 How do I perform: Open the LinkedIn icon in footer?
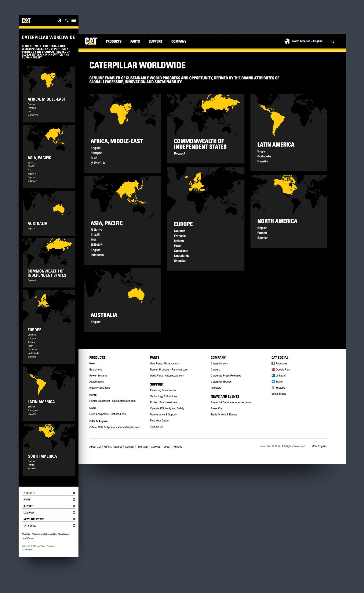273,375
